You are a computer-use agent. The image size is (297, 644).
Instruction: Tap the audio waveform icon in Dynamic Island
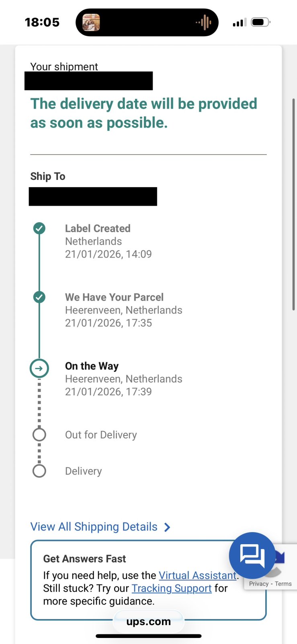pos(204,23)
